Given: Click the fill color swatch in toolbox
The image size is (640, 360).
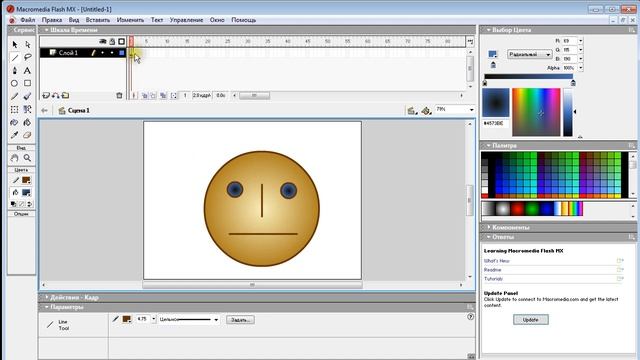Looking at the screenshot, I should pos(26,192).
